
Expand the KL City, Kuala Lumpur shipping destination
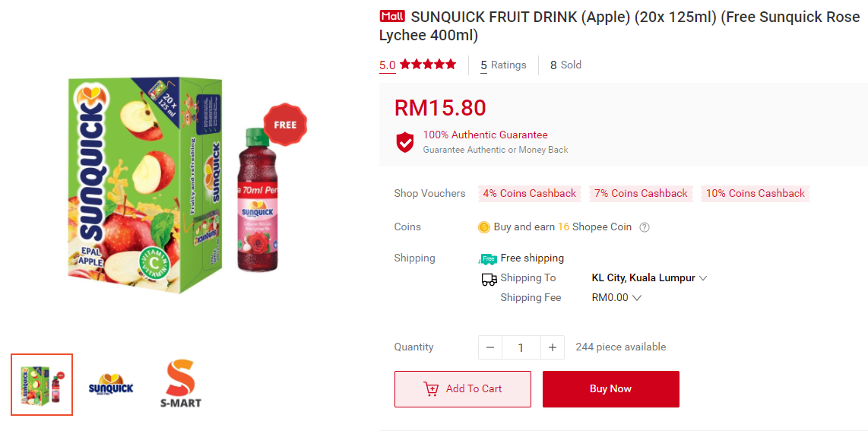click(649, 278)
